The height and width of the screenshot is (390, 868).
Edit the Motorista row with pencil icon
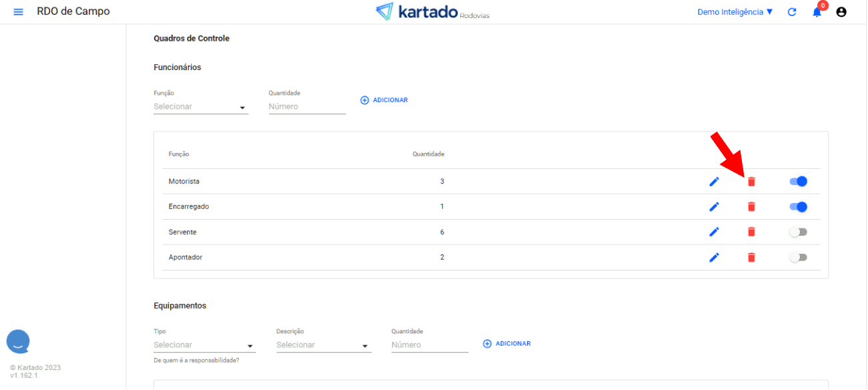714,182
